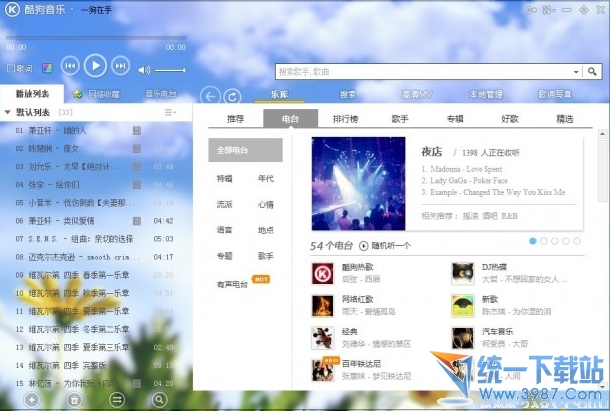Open the 酷狗热歌 station icon
The image size is (610, 411).
pyautogui.click(x=323, y=273)
